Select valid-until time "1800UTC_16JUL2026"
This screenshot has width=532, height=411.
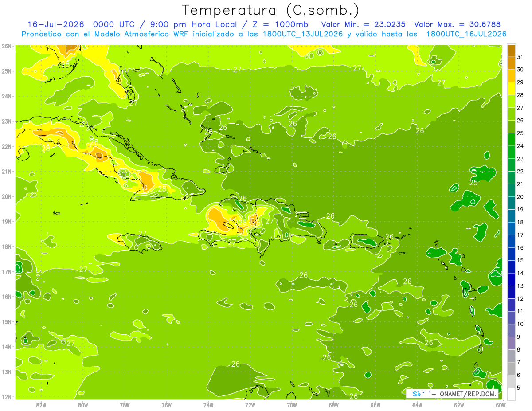tap(466, 34)
